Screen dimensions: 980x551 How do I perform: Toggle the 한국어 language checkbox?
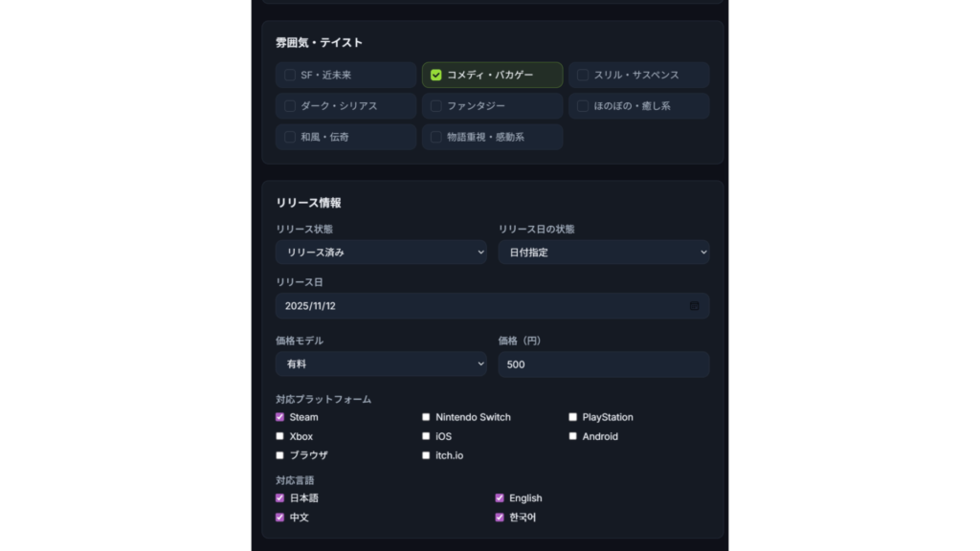click(500, 518)
